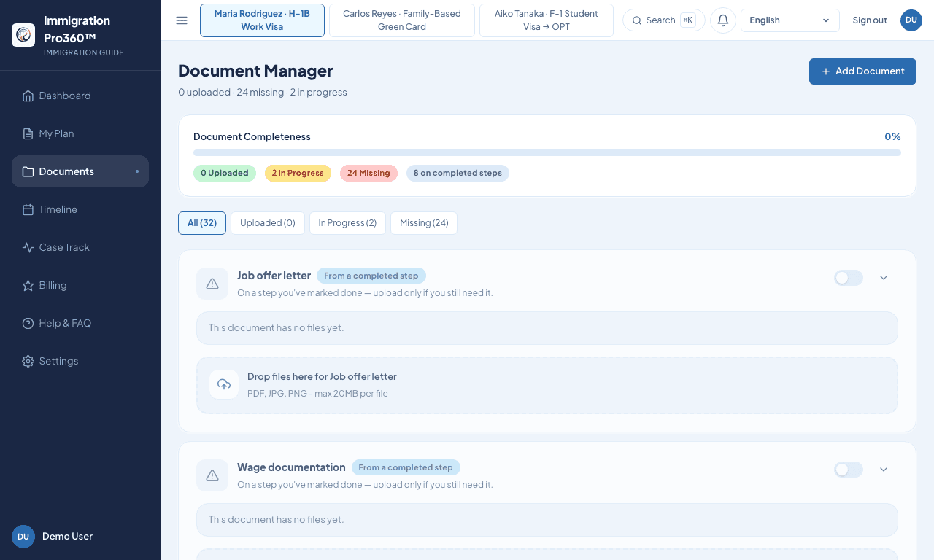This screenshot has height=560, width=934.
Task: Open the Billing page
Action: [80, 285]
